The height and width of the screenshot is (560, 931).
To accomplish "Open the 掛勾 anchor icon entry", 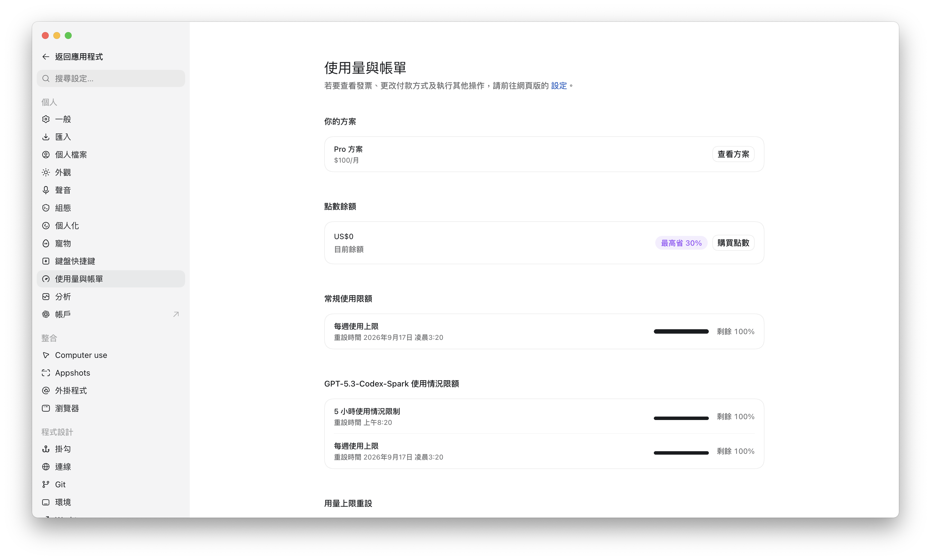I will pos(46,449).
